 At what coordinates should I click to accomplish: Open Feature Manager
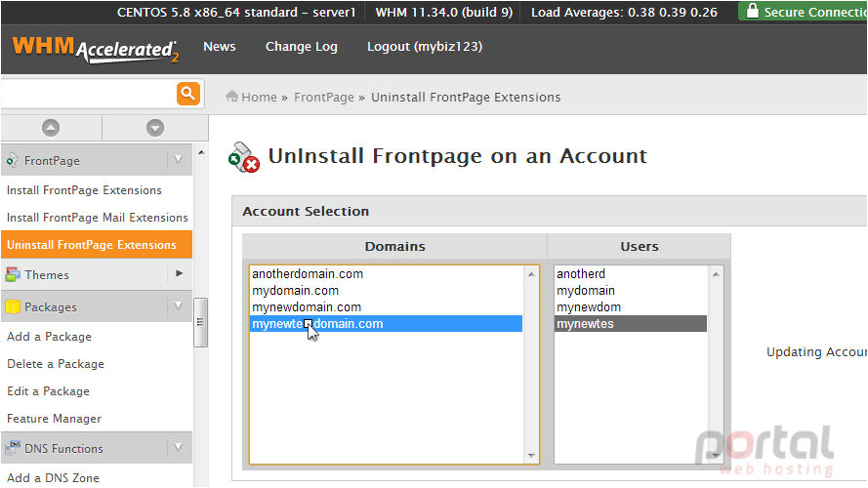(55, 419)
